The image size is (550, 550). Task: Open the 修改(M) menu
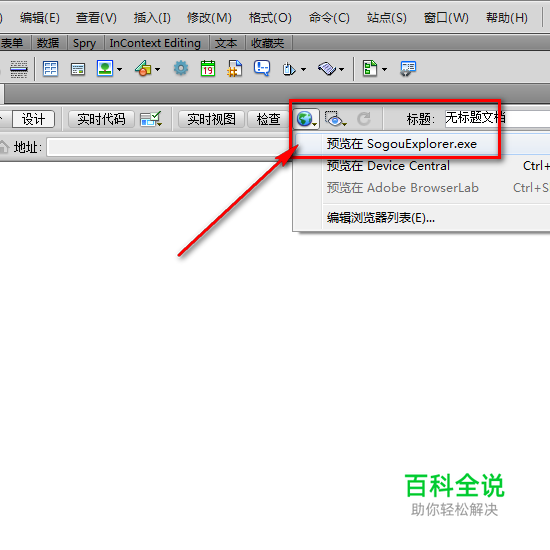click(209, 18)
